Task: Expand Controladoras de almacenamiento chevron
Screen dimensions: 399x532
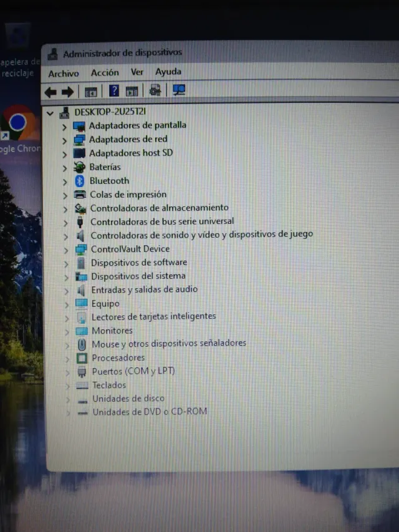Action: coord(65,210)
